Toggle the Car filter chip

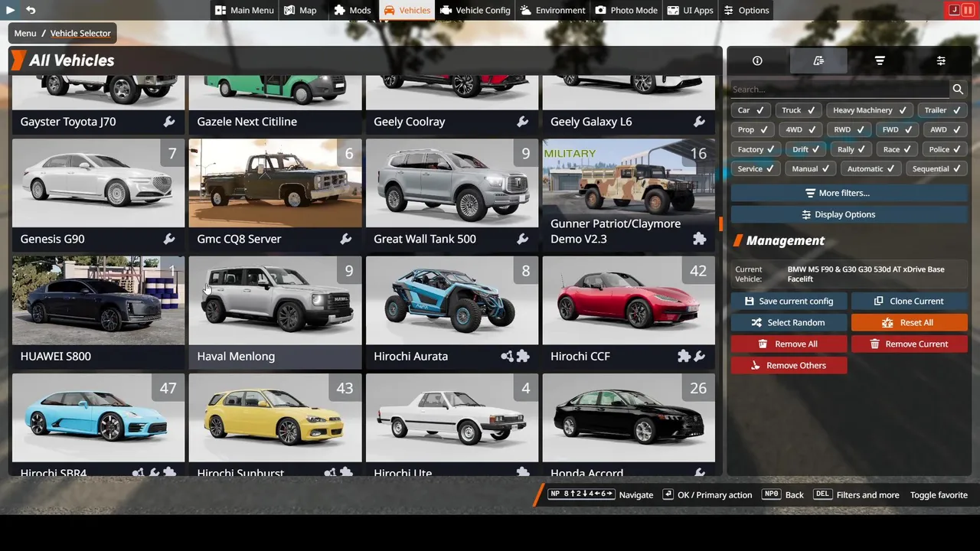pyautogui.click(x=751, y=110)
